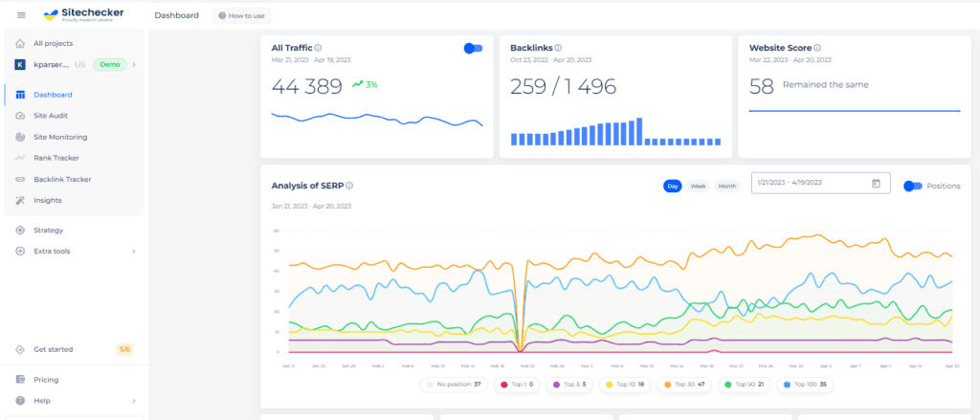Click the All projects home icon
980x420 pixels.
(20, 43)
